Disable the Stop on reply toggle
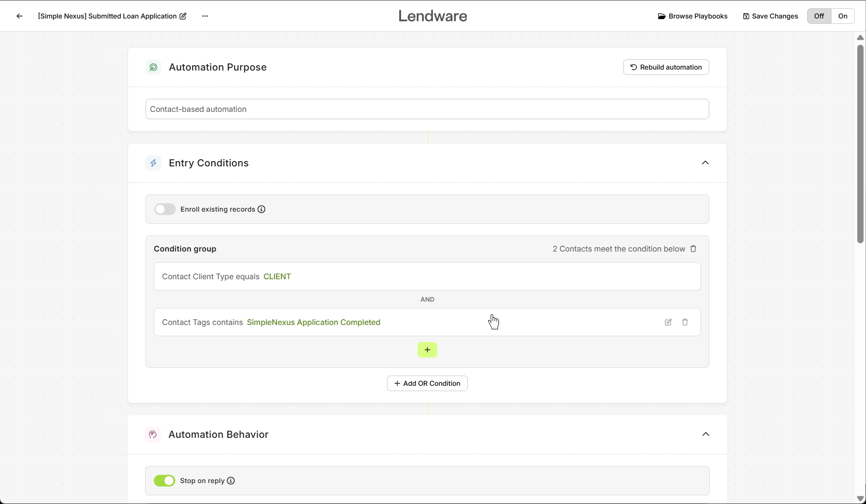Viewport: 866px width, 504px height. 165,481
